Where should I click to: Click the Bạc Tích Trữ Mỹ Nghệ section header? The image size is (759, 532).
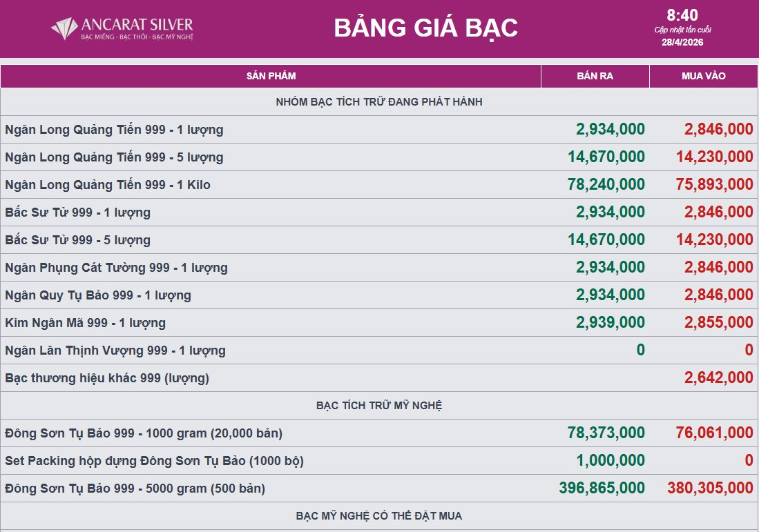tap(378, 406)
